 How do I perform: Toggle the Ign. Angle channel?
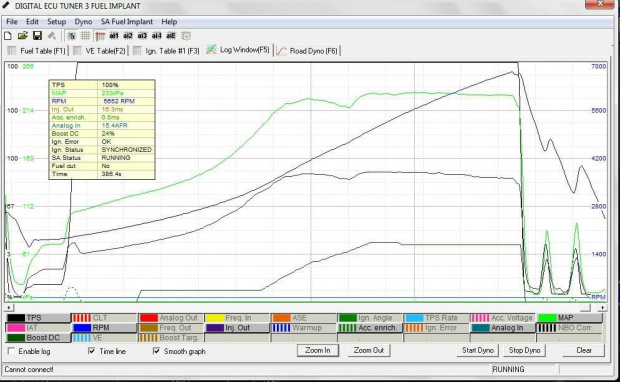point(370,318)
